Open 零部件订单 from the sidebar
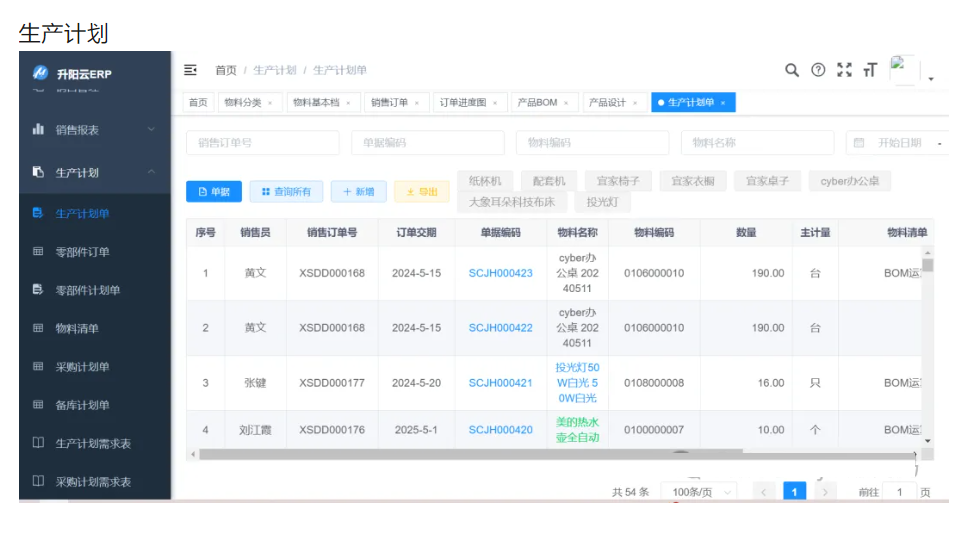The height and width of the screenshot is (542, 974). (82, 252)
